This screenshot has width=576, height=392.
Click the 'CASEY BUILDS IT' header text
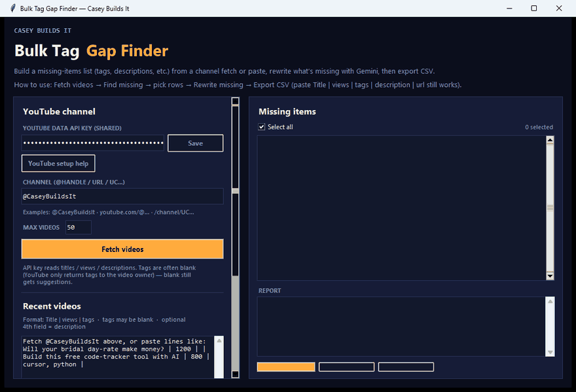[43, 31]
